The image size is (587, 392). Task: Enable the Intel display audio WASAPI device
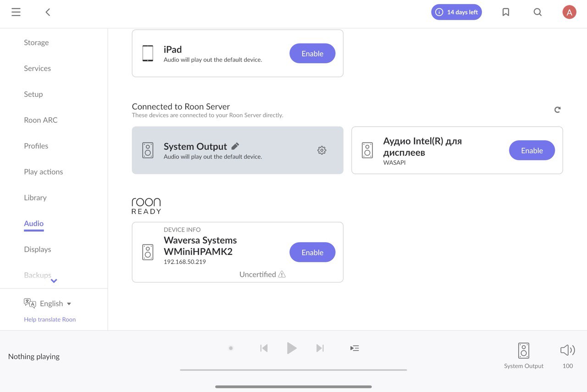click(x=532, y=150)
